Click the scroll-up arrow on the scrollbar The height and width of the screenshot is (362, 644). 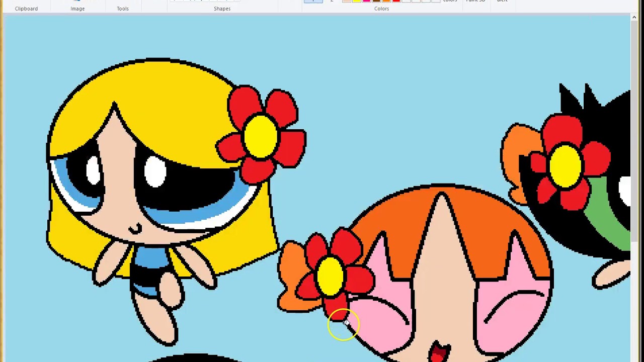(634, 17)
